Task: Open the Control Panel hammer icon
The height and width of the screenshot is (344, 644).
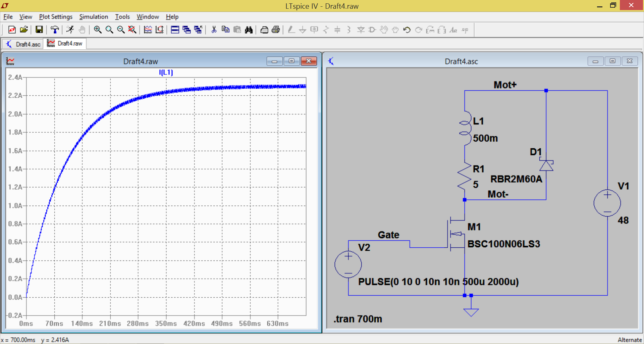Action: (55, 30)
